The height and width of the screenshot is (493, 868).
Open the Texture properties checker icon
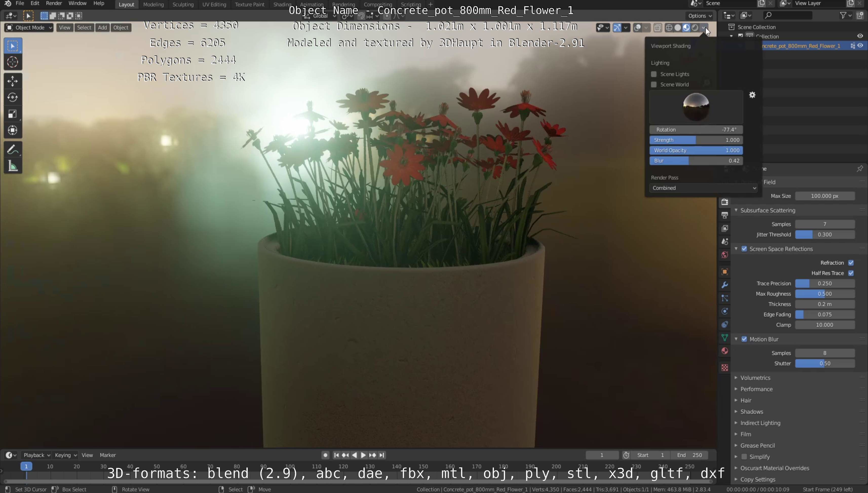tap(724, 368)
